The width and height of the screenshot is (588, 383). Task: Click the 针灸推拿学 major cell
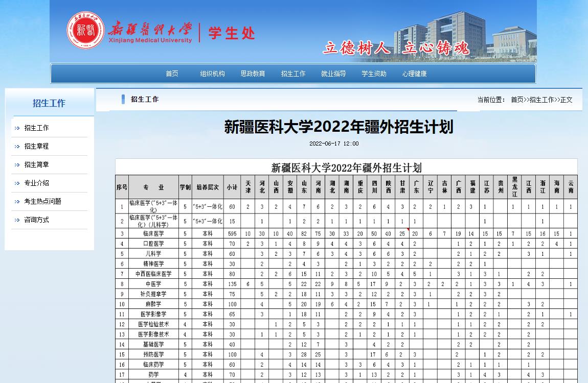coord(153,294)
